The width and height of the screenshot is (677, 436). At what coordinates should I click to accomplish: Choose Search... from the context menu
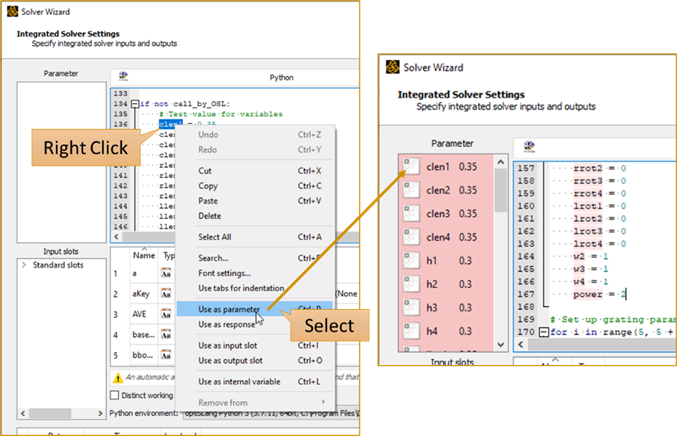[256, 258]
